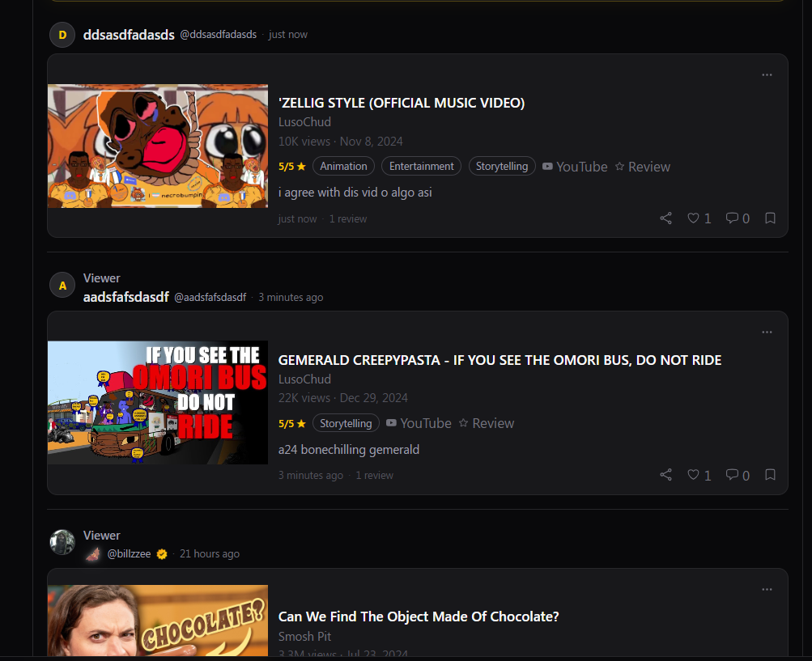
Task: Open options menu for GEMERALD CREEPYPASTA review
Action: (767, 333)
